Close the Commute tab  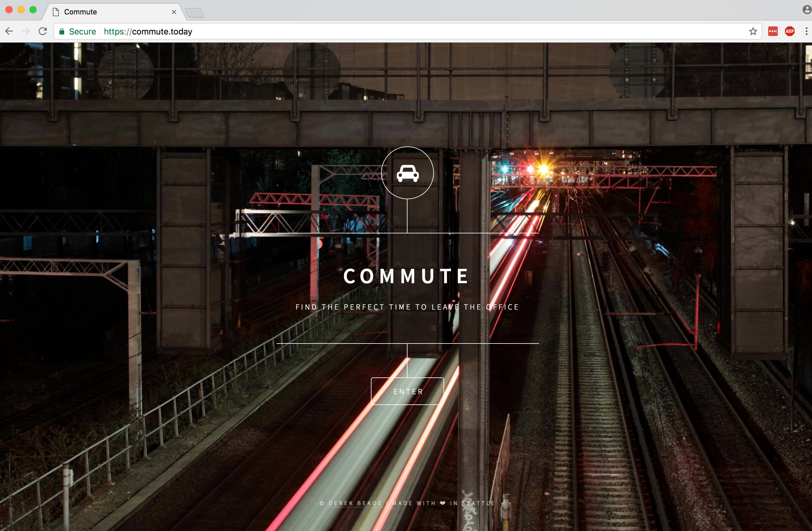coord(174,12)
